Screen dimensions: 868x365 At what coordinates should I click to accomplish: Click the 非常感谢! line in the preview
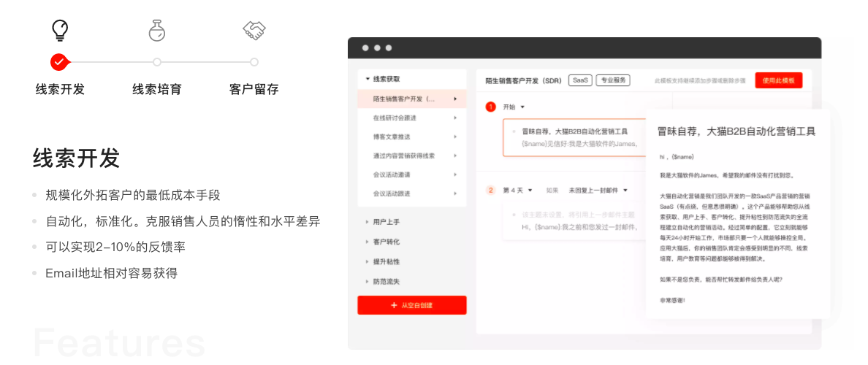(673, 300)
